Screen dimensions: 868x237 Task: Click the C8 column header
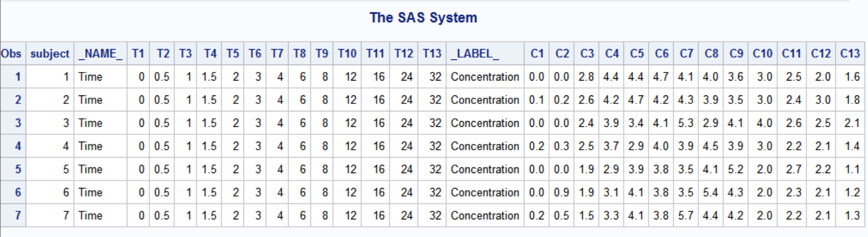tap(711, 54)
